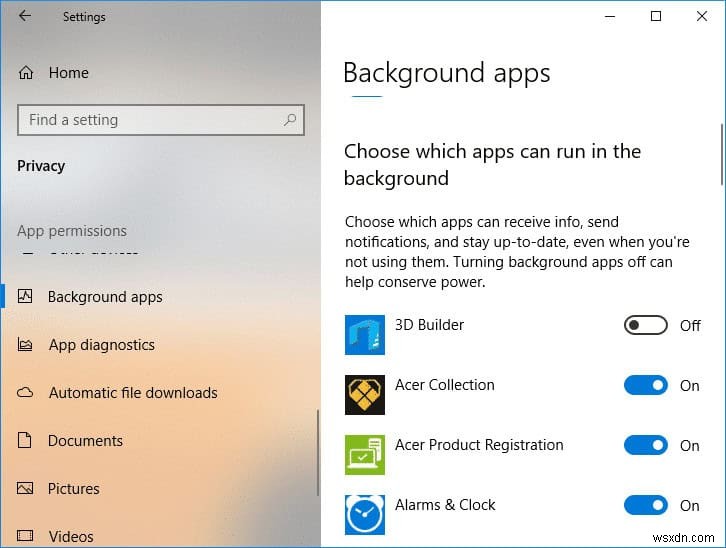Maximize the Settings window

point(656,17)
